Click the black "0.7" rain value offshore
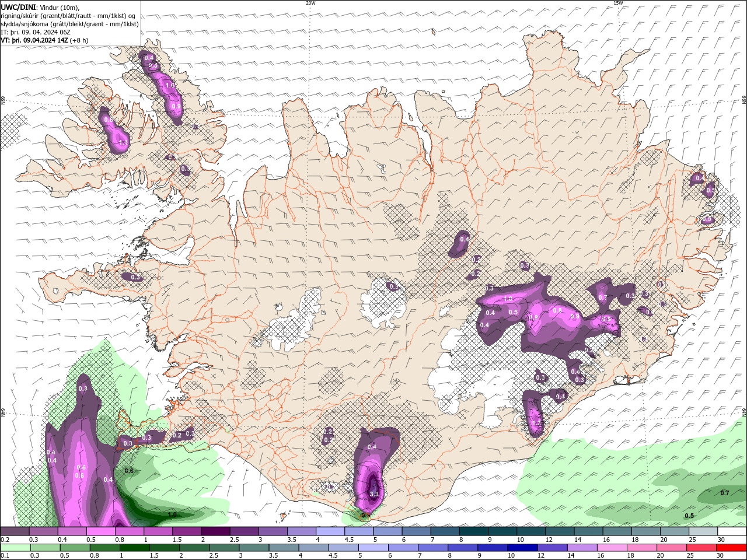 pyautogui.click(x=724, y=493)
